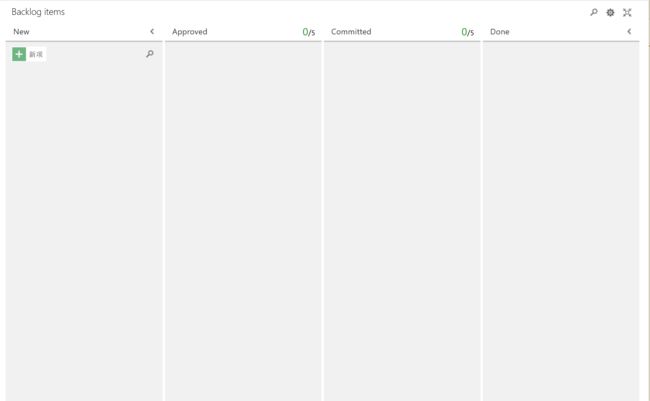Click the Committed 0/5 WIP limit
The width and height of the screenshot is (650, 401).
[x=468, y=32]
